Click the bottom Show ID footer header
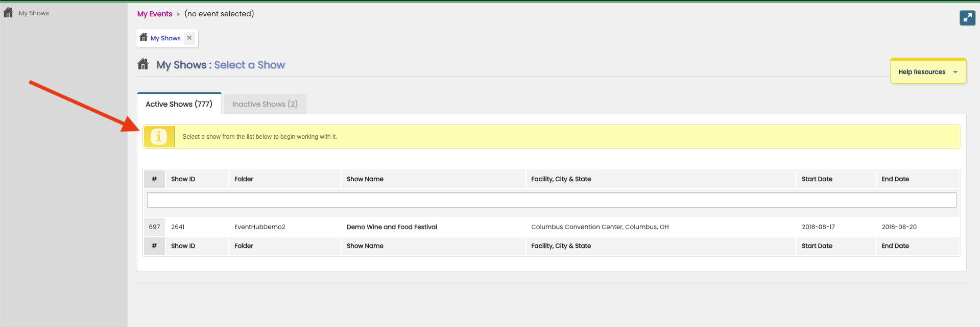Viewport: 980px width, 327px height. (x=197, y=246)
